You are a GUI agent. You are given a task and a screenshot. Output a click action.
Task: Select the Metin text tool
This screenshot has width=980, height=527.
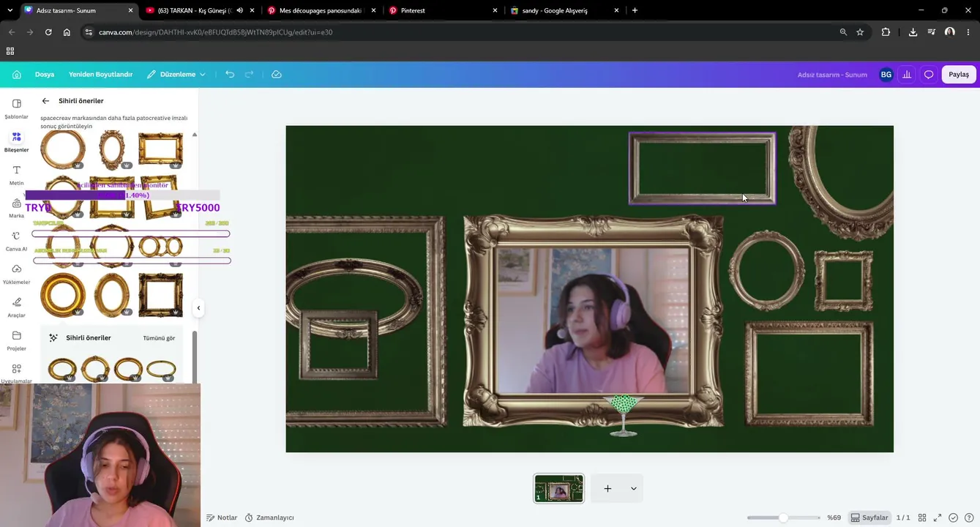16,175
